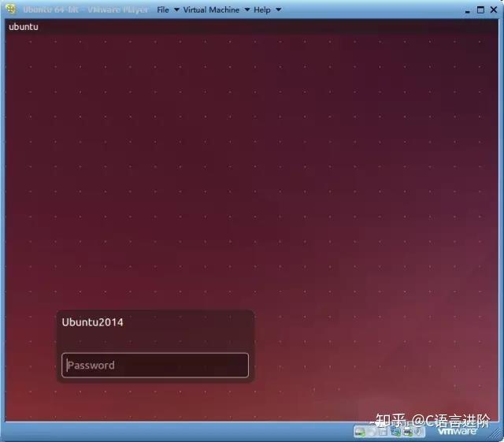Click the network adapter status icon
Viewport: 504px width, 442px height.
(x=395, y=432)
